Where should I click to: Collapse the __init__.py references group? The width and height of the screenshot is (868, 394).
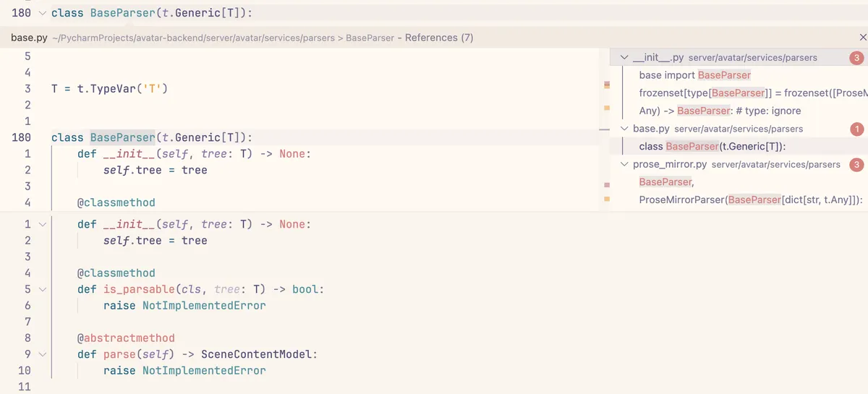pyautogui.click(x=624, y=57)
